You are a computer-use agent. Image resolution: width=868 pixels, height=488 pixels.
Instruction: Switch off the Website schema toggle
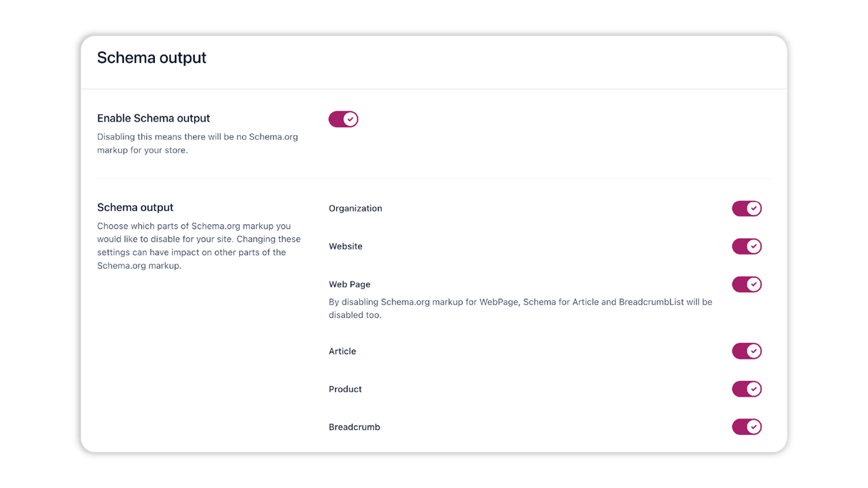[x=747, y=247]
